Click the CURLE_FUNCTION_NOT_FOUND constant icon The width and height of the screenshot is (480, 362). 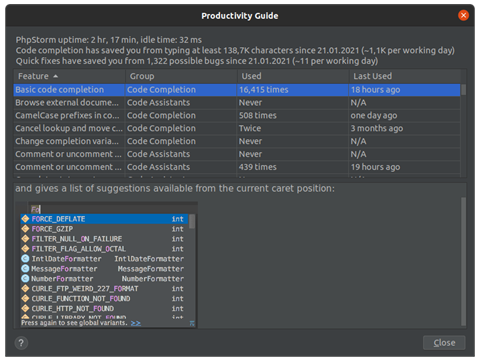tap(25, 299)
